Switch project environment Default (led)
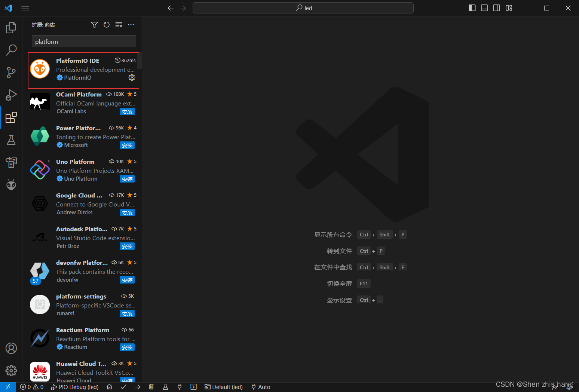579x392 pixels. pyautogui.click(x=224, y=387)
